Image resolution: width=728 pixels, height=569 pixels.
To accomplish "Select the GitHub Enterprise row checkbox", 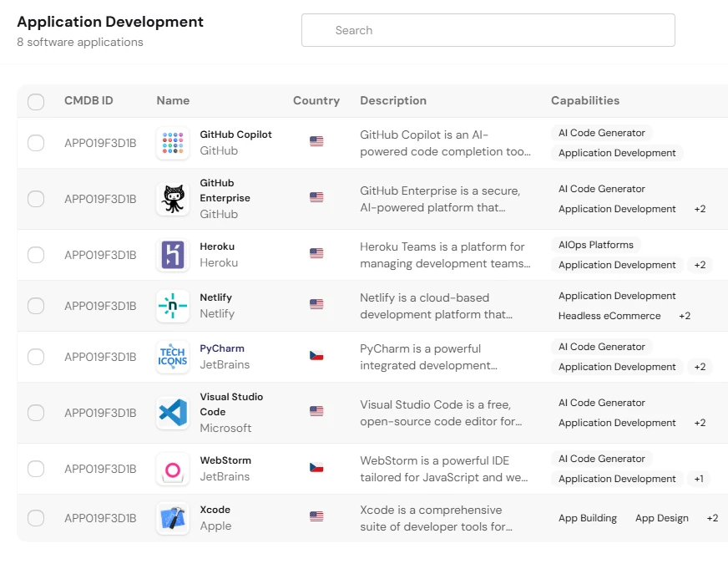I will [36, 199].
